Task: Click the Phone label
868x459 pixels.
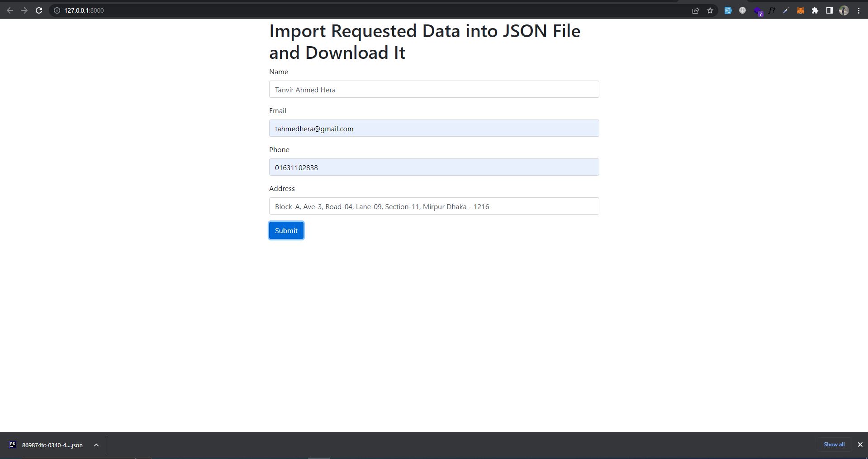Action: pyautogui.click(x=279, y=149)
